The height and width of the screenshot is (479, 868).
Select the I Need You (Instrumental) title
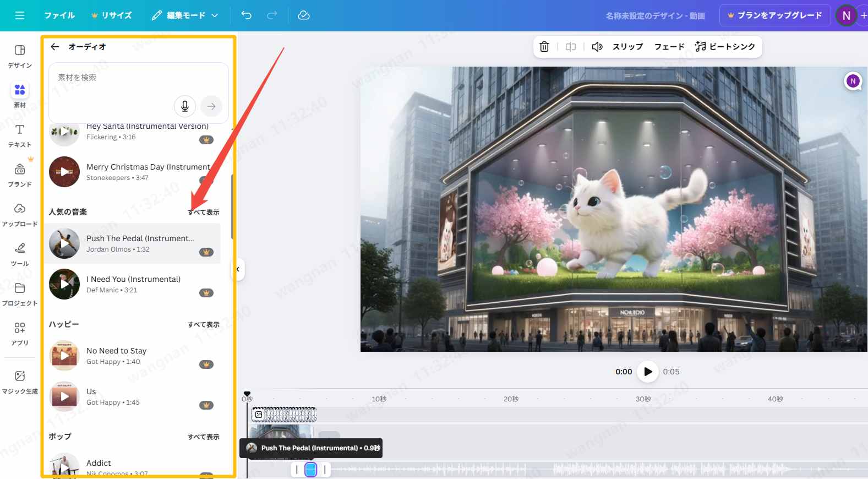click(133, 279)
